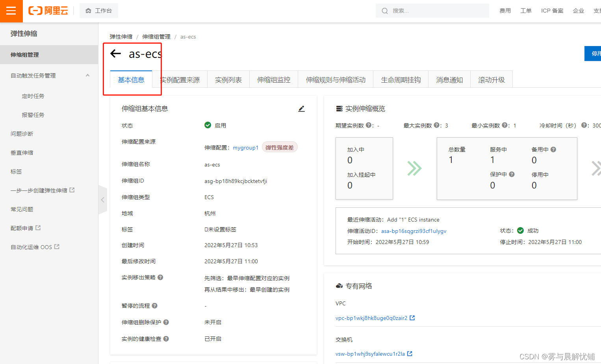Click the 专有网络 cloud icon
Screen dimensions: 601x364
[339, 286]
